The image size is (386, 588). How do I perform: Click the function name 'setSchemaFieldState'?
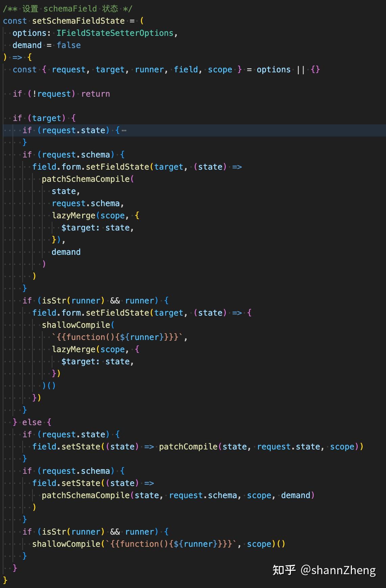[x=78, y=21]
